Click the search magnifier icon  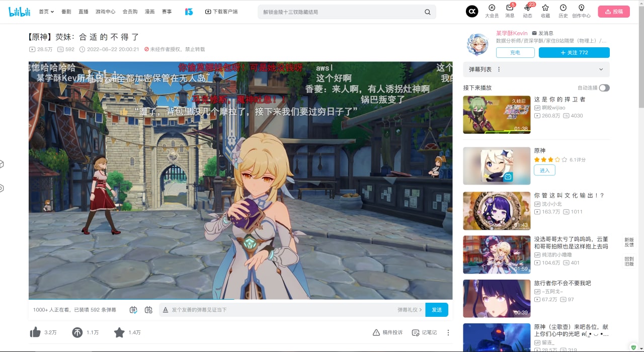pyautogui.click(x=427, y=12)
